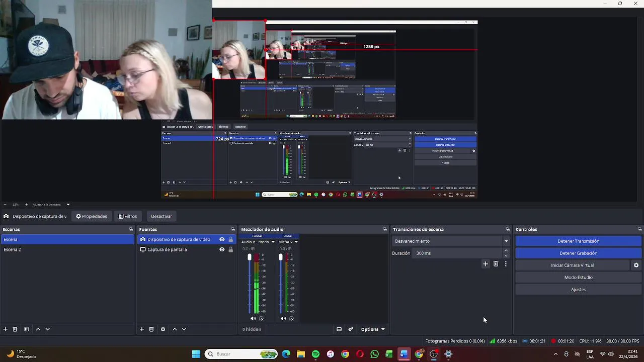Move scene down with Escenas down arrow
Screen dimensions: 644x362
click(48, 329)
